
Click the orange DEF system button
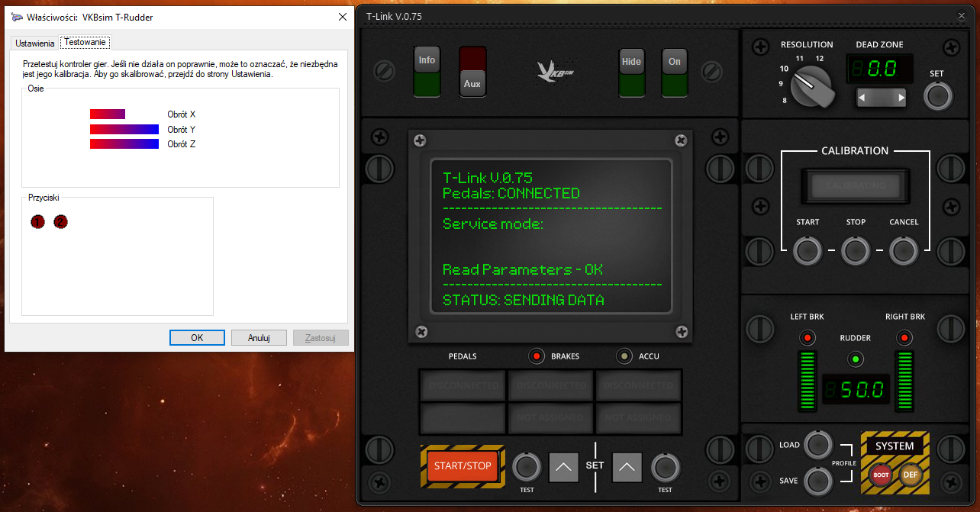[x=910, y=474]
